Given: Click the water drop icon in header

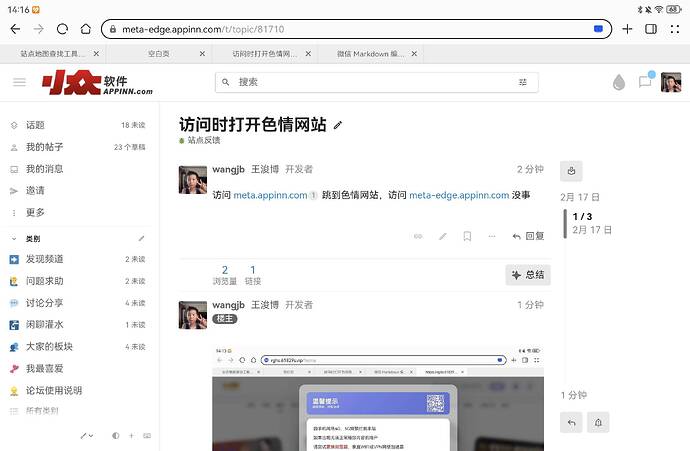Looking at the screenshot, I should (619, 82).
